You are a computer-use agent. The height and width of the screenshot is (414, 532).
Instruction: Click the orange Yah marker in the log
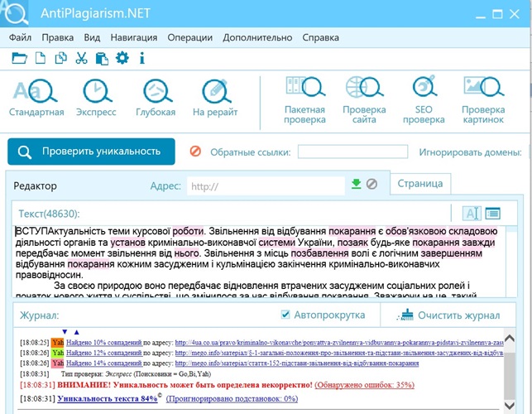tap(58, 342)
